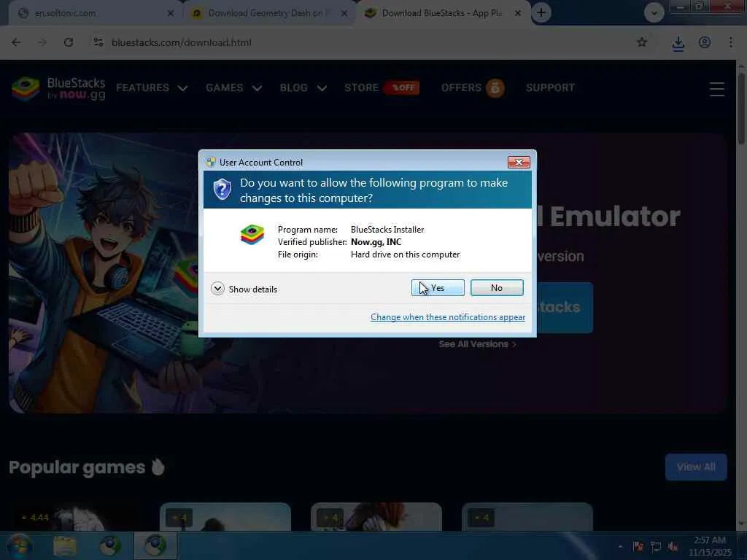Expand the BLOG menu
This screenshot has width=747, height=560.
click(303, 87)
